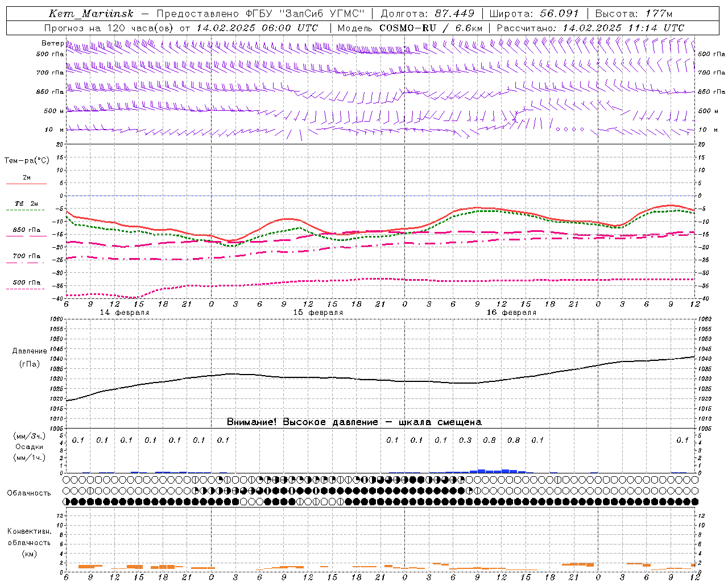Screen dimensions: 728x582
Task: Click the "Давление" pressure panel label
Action: pos(30,351)
